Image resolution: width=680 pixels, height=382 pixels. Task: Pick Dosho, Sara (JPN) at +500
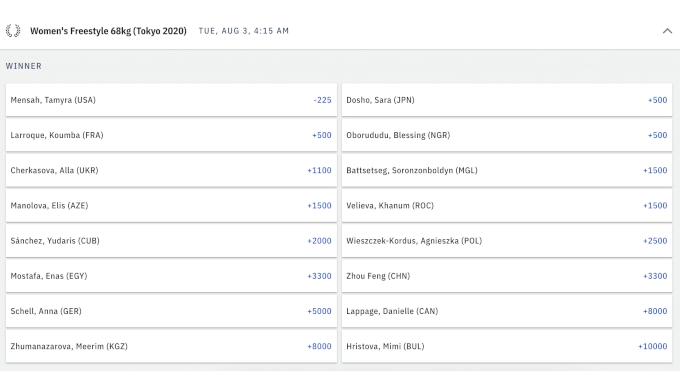point(507,100)
